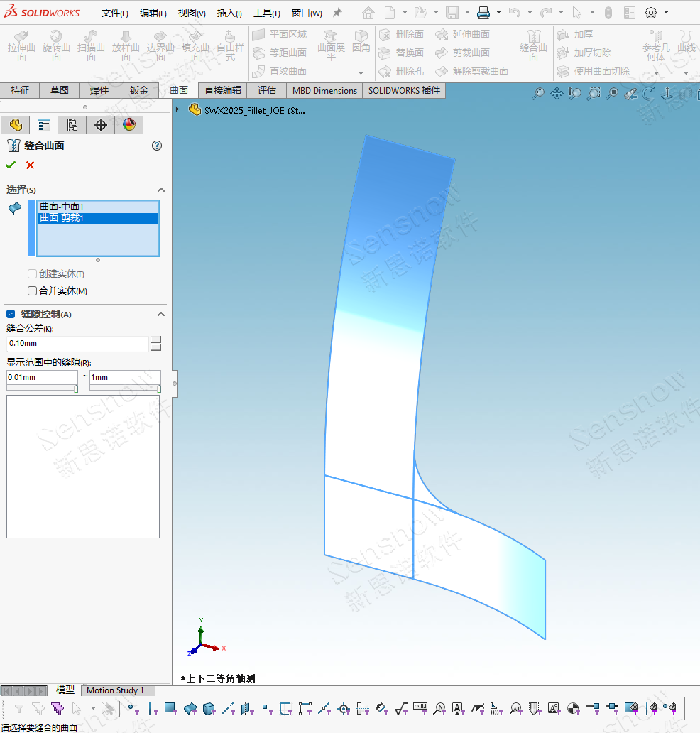700x733 pixels.
Task: Click the FeatureManager design tree tab icon
Action: (16, 126)
